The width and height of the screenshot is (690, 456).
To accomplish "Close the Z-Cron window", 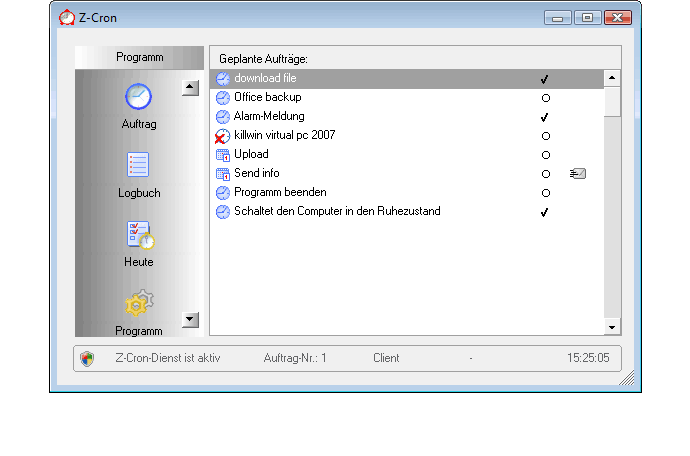I will (618, 18).
